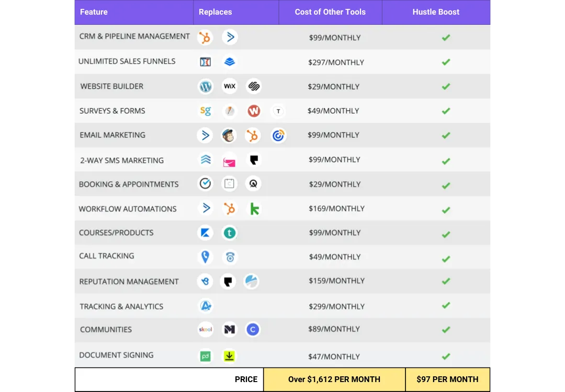Select the teal t logo in Courses/Products row
Screen dimensions: 565x392
(230, 233)
